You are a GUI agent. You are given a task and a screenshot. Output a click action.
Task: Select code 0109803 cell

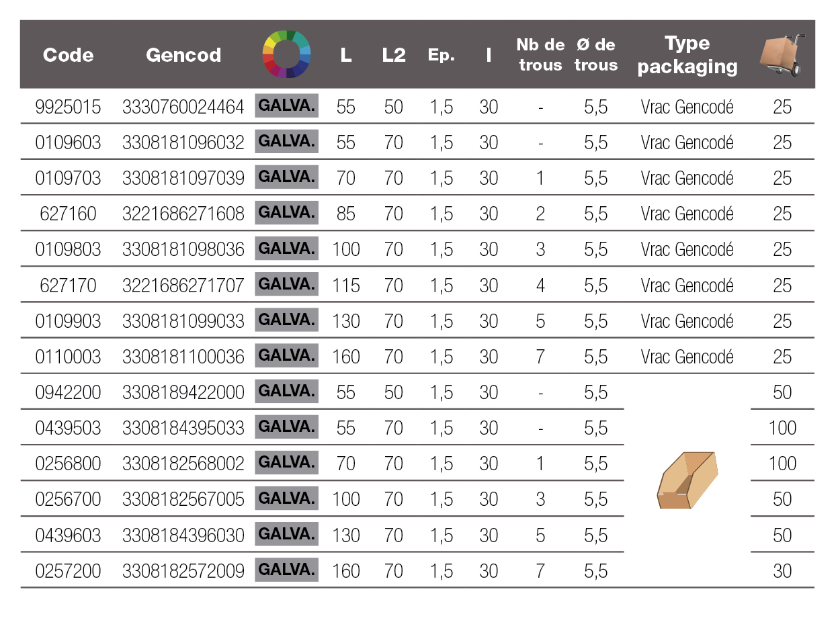pos(68,250)
